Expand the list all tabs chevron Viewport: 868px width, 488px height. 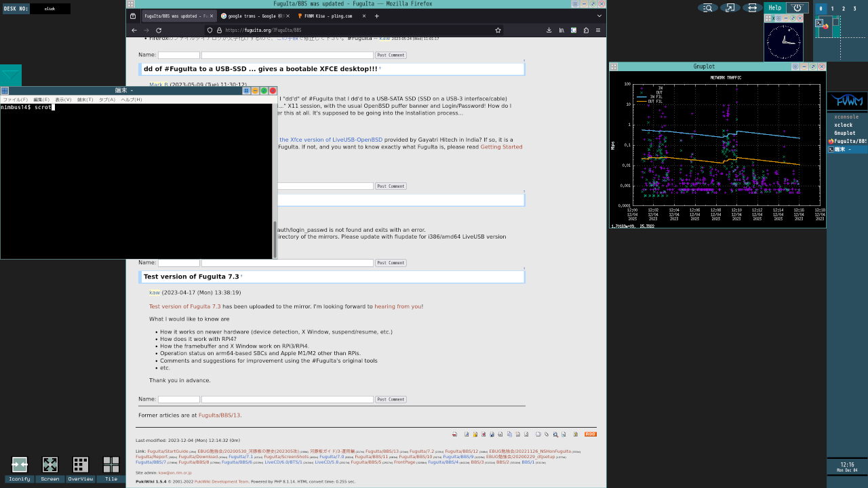599,16
